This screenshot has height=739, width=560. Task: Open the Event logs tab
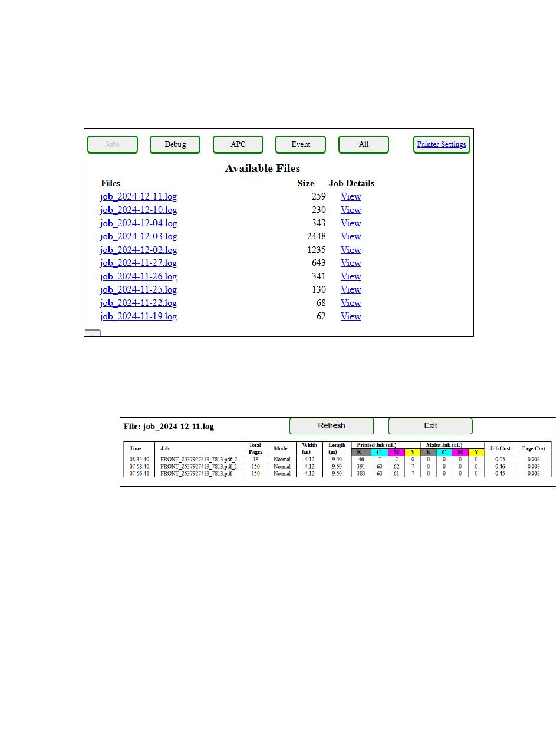coord(301,144)
